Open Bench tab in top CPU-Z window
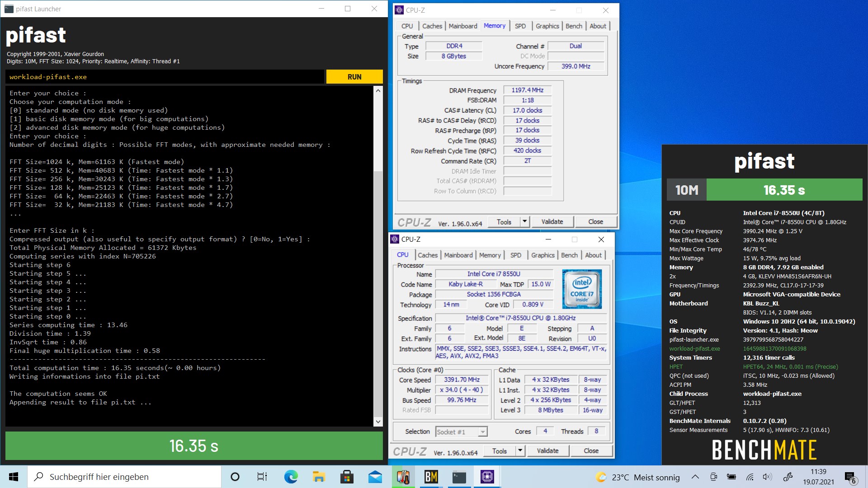The width and height of the screenshot is (868, 488). tap(574, 26)
